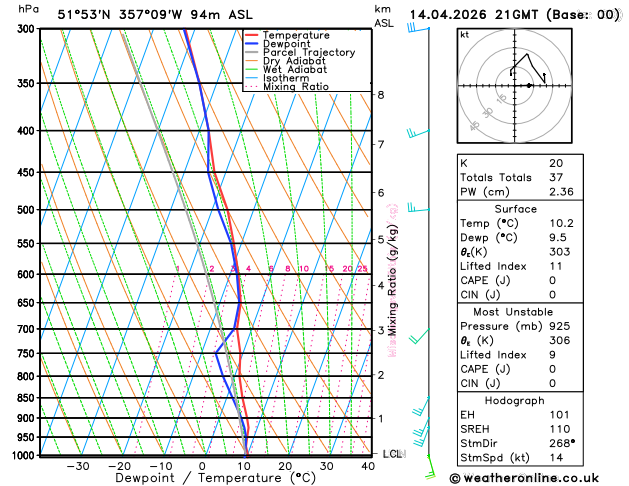Click the StmSpd (kt) value 14
This screenshot has width=629, height=486.
[x=556, y=458]
